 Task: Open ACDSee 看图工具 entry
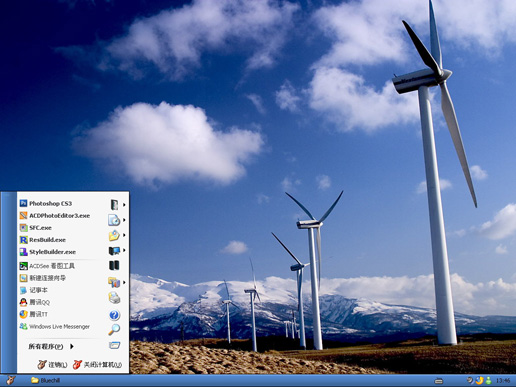point(47,266)
